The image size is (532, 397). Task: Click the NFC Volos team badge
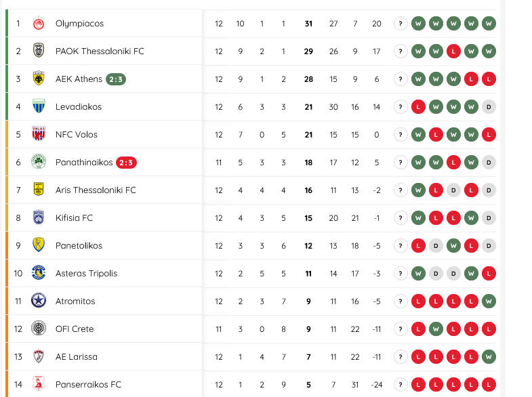point(39,135)
